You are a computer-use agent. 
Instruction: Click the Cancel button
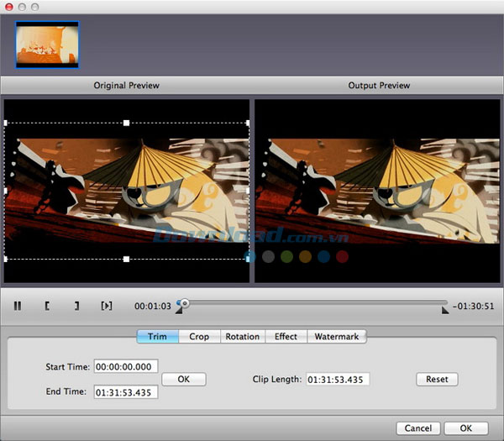pyautogui.click(x=417, y=428)
